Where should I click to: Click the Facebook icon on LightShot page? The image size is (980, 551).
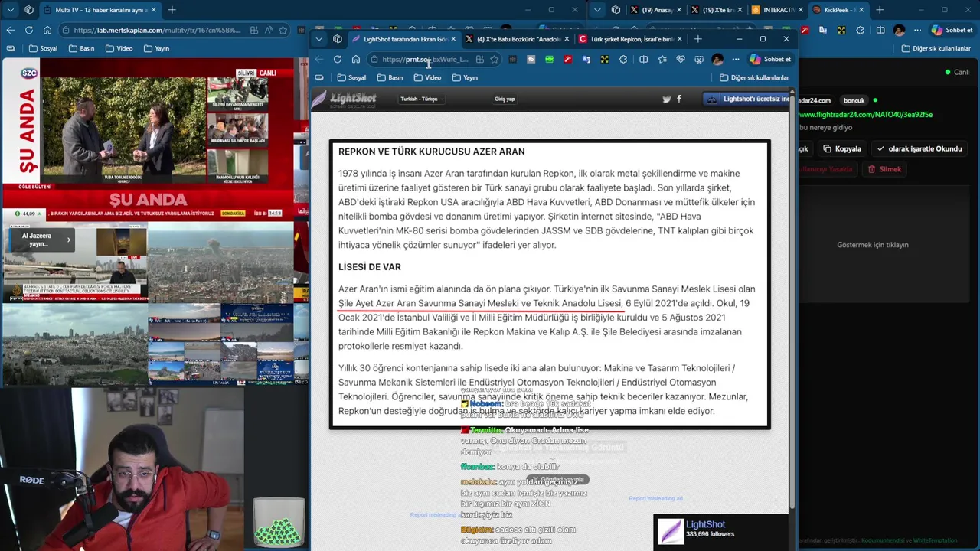[x=679, y=99]
